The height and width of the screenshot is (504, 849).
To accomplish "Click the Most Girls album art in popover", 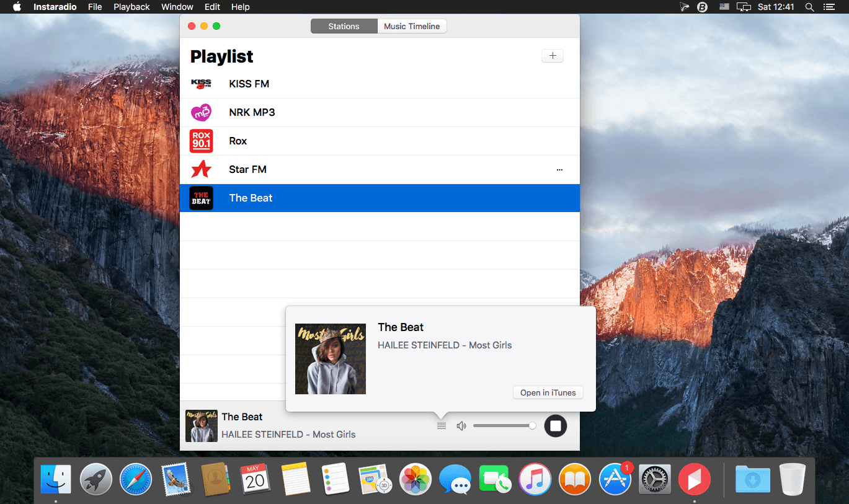I will (331, 359).
